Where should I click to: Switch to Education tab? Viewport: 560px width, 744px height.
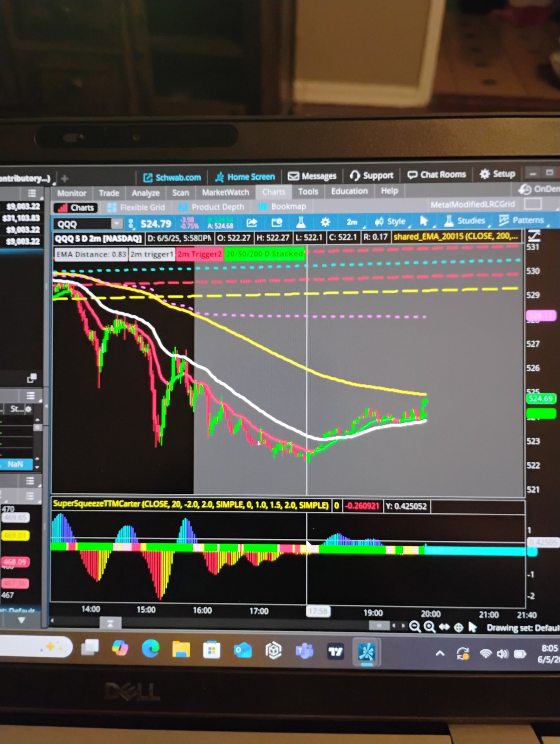pos(349,191)
